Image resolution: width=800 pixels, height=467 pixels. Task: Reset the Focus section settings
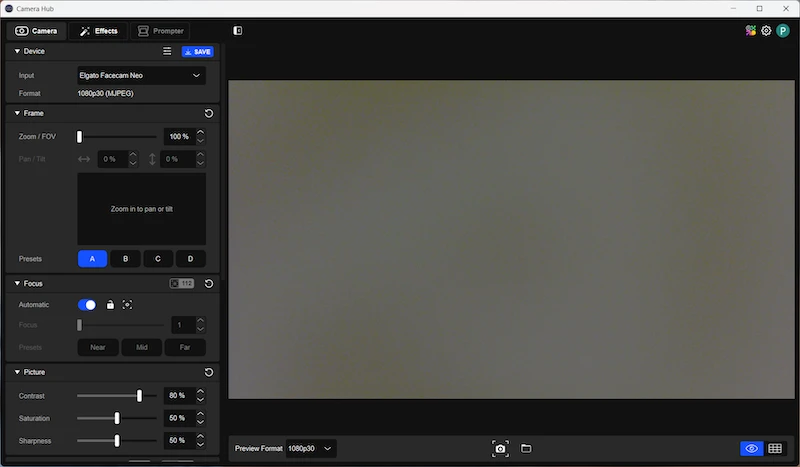pos(209,283)
